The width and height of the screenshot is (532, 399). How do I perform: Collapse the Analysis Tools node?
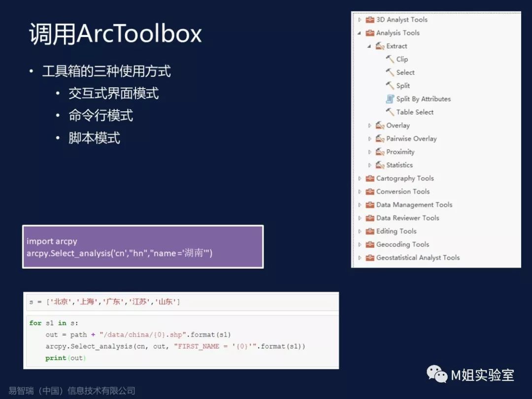(359, 33)
